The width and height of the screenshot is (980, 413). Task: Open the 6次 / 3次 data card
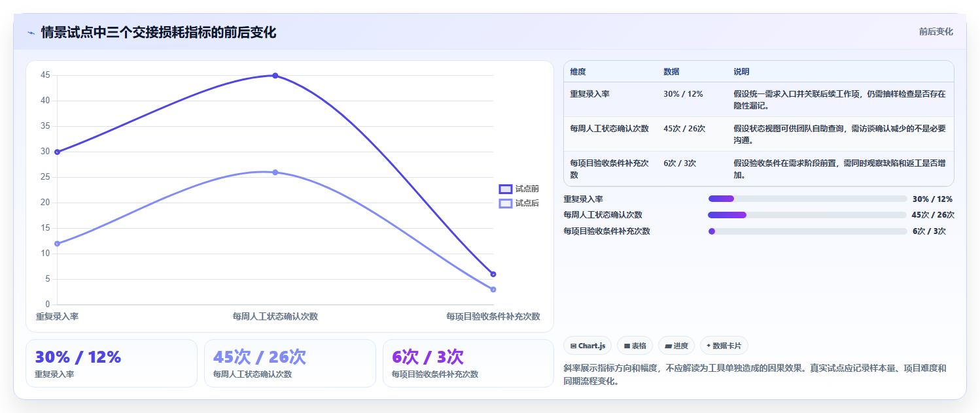pyautogui.click(x=468, y=363)
